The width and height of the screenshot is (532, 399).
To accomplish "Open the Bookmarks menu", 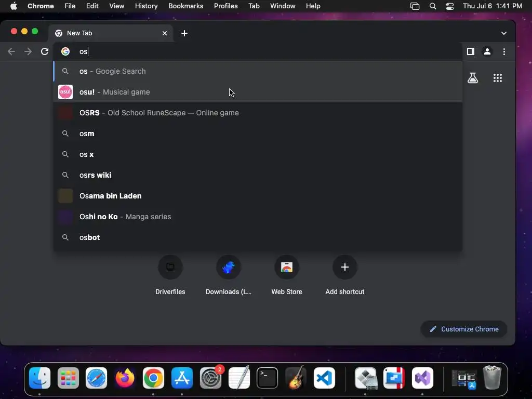I will tap(185, 6).
